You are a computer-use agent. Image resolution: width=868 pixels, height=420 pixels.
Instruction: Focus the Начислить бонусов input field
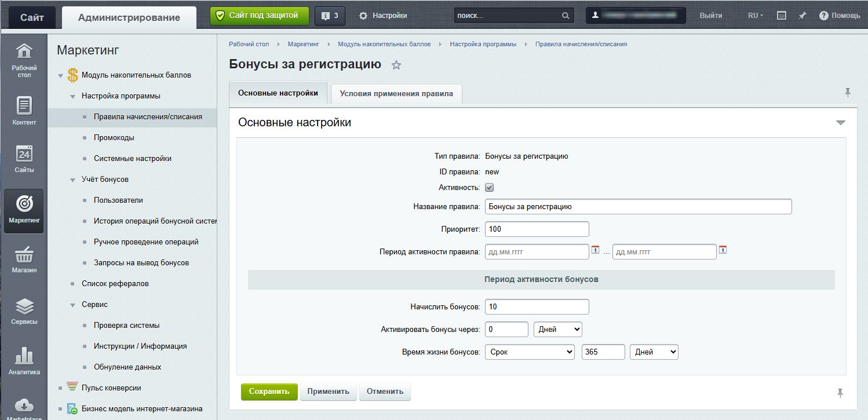(537, 306)
